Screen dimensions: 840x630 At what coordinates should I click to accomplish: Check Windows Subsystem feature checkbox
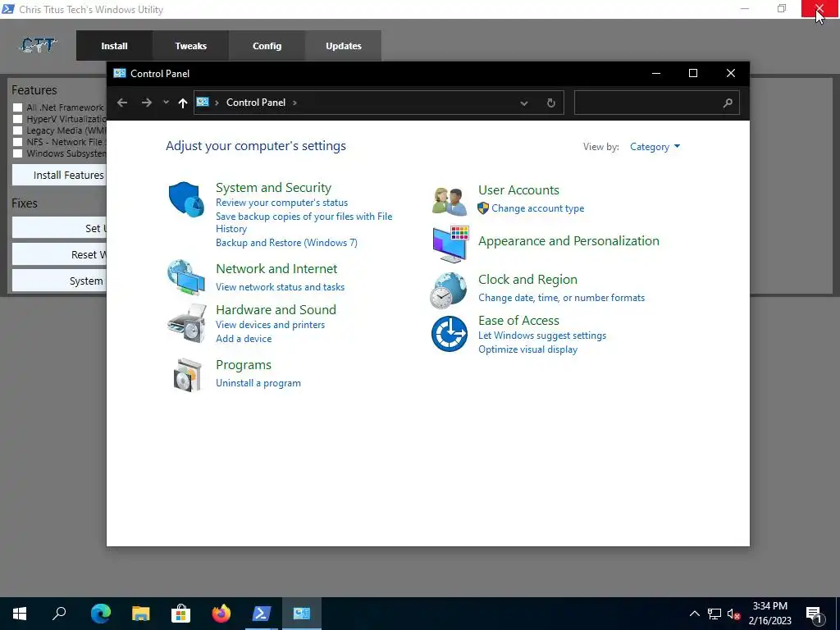(18, 153)
